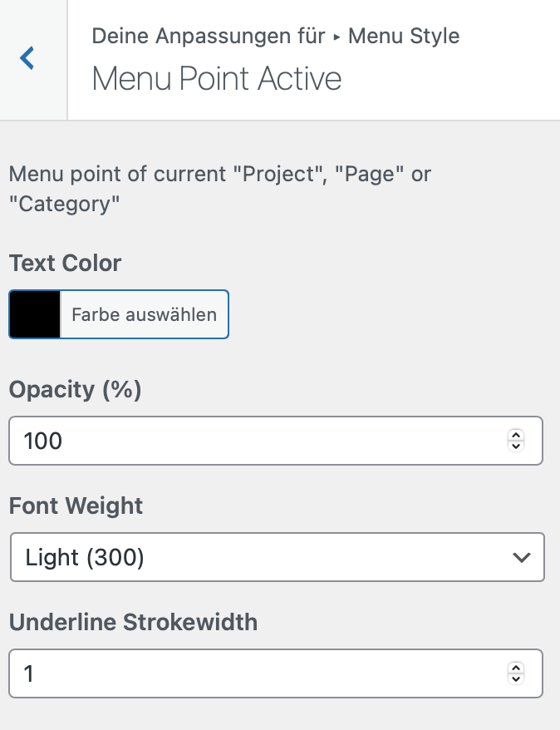This screenshot has width=560, height=730.
Task: Click the "Text Color" label
Action: click(x=65, y=264)
